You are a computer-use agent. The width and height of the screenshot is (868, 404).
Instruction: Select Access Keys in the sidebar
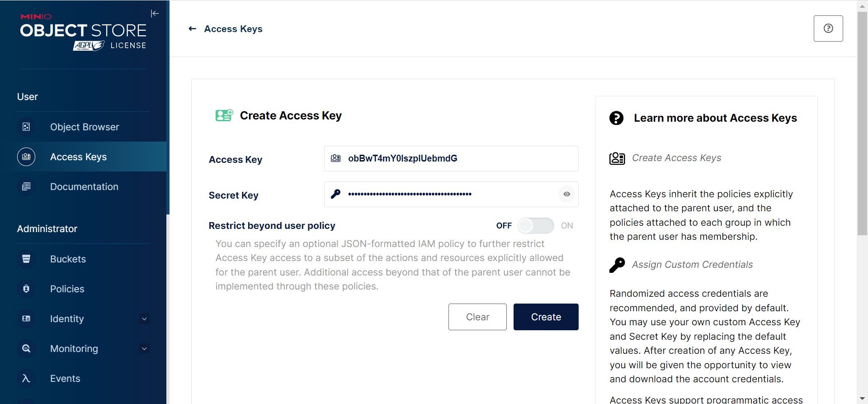tap(79, 157)
